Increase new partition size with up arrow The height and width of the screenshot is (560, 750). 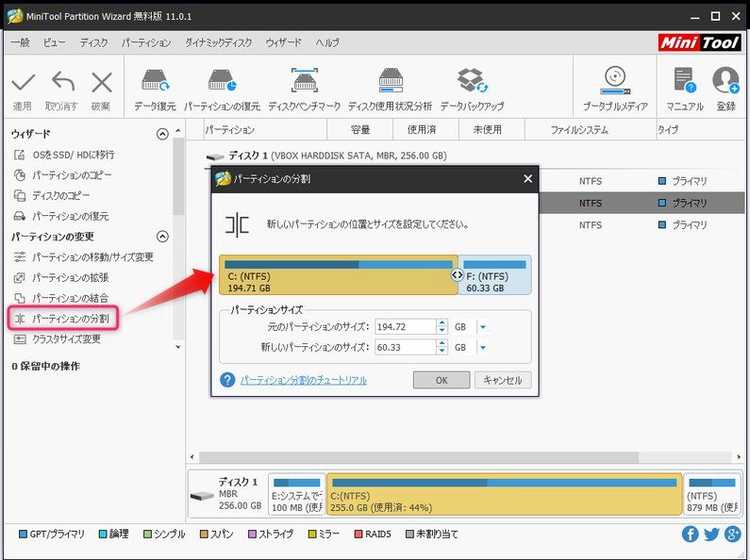tap(442, 343)
